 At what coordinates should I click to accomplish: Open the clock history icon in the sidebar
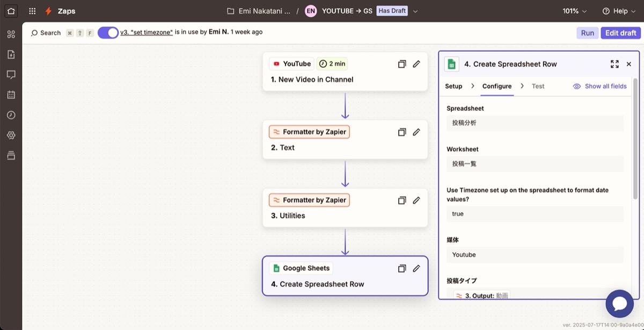[11, 115]
